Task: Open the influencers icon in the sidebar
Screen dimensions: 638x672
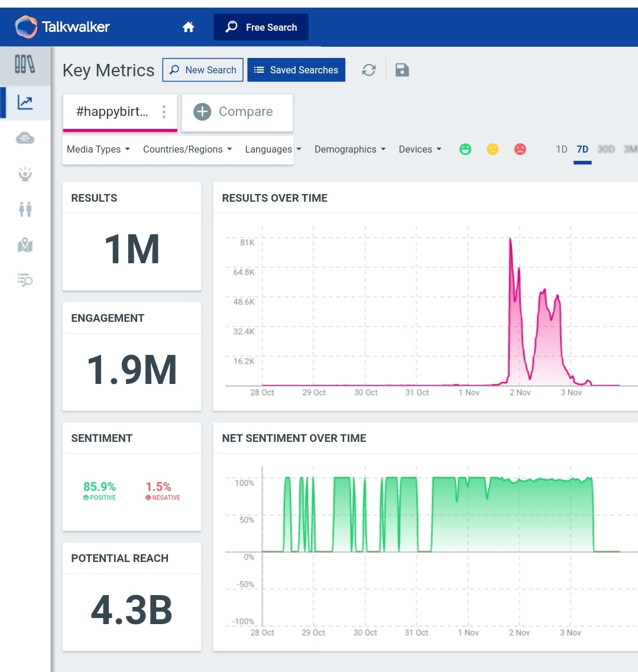Action: pos(24,173)
